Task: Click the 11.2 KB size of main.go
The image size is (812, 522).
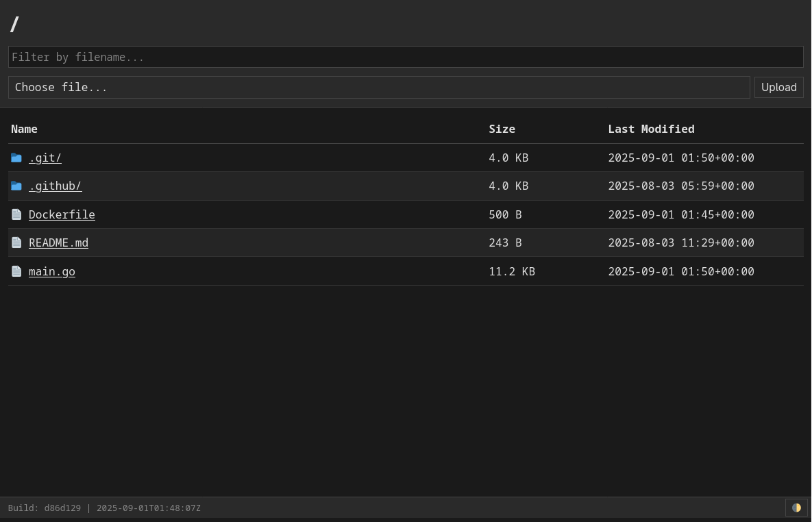Action: pos(512,271)
